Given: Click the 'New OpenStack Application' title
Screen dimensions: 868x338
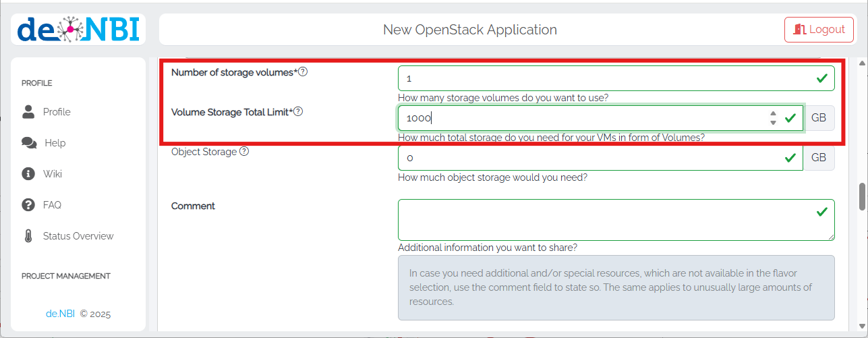Looking at the screenshot, I should pos(470,30).
